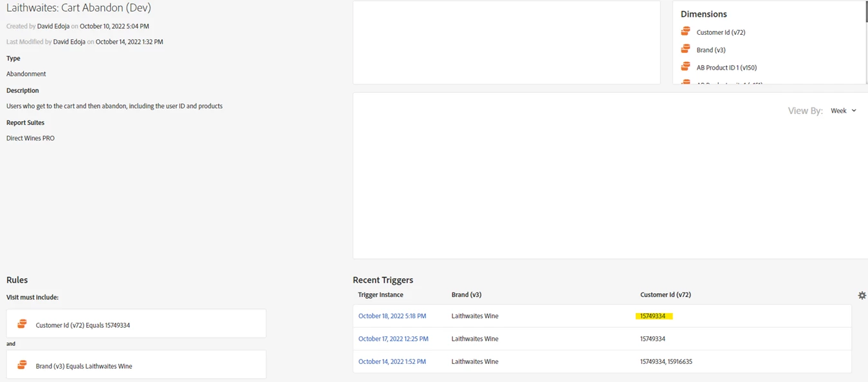Click the description text about cart abandon
The width and height of the screenshot is (868, 382).
tap(115, 106)
